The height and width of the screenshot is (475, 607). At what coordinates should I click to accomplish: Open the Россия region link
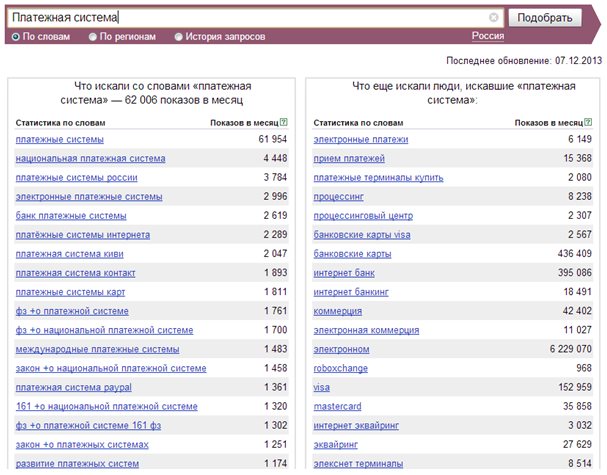pos(488,36)
